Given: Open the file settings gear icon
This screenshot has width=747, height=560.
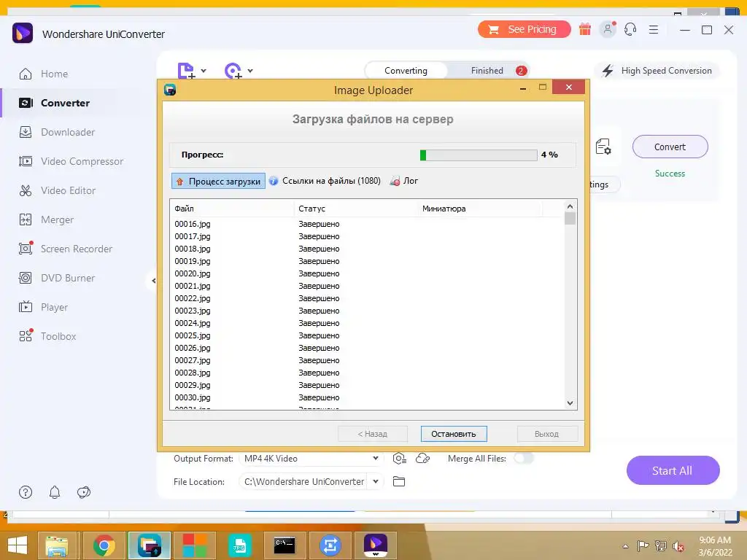Looking at the screenshot, I should 603,147.
